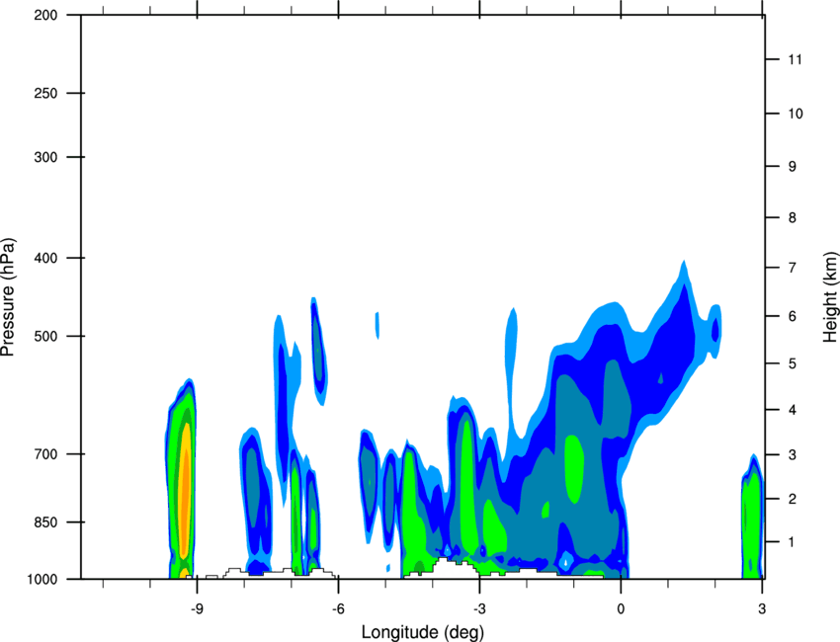The width and height of the screenshot is (840, 642).
Task: Click the 2 km height label
Action: [793, 499]
